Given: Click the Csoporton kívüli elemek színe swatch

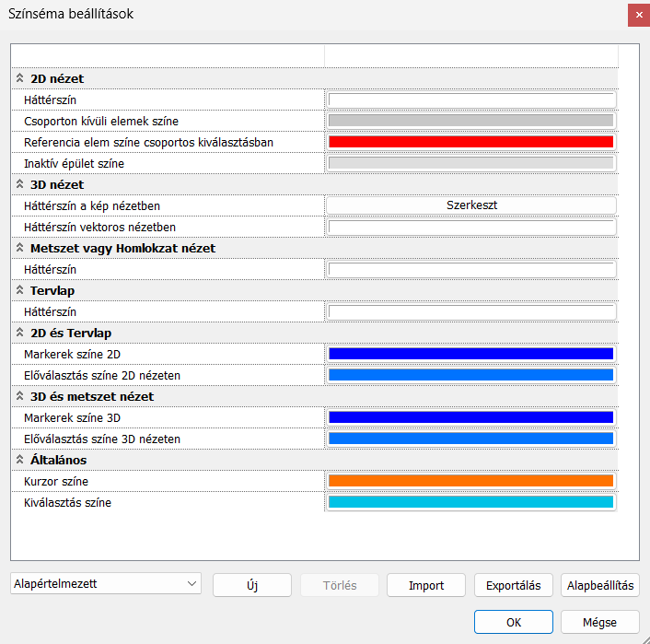Looking at the screenshot, I should 470,121.
